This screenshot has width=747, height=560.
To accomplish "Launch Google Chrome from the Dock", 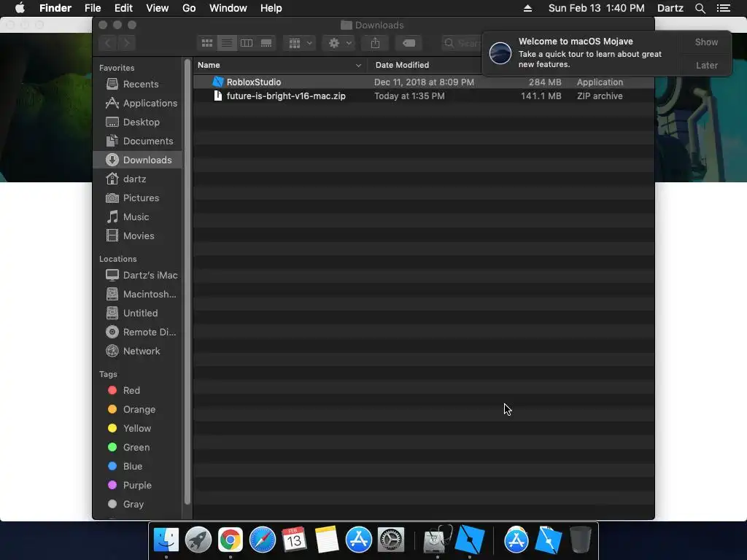I will pyautogui.click(x=231, y=540).
